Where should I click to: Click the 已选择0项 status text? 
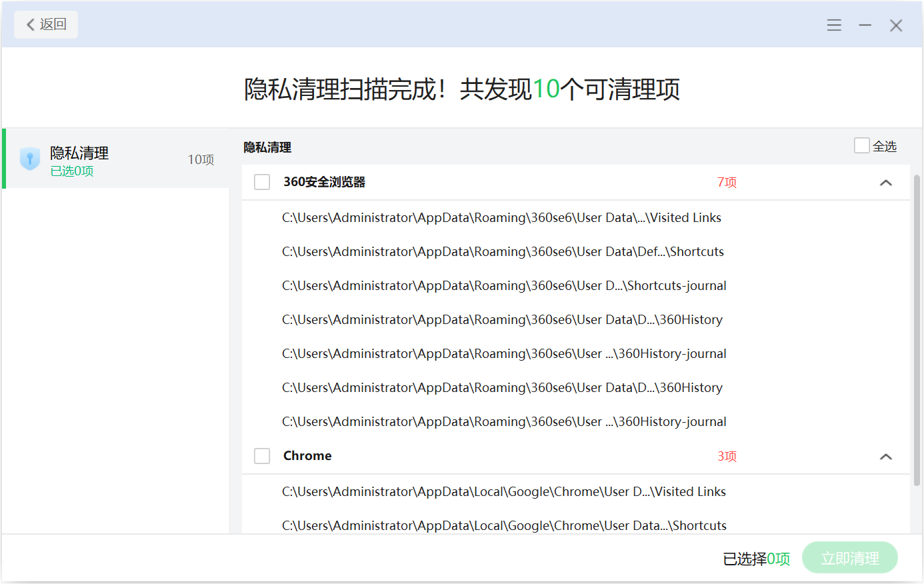coord(757,559)
